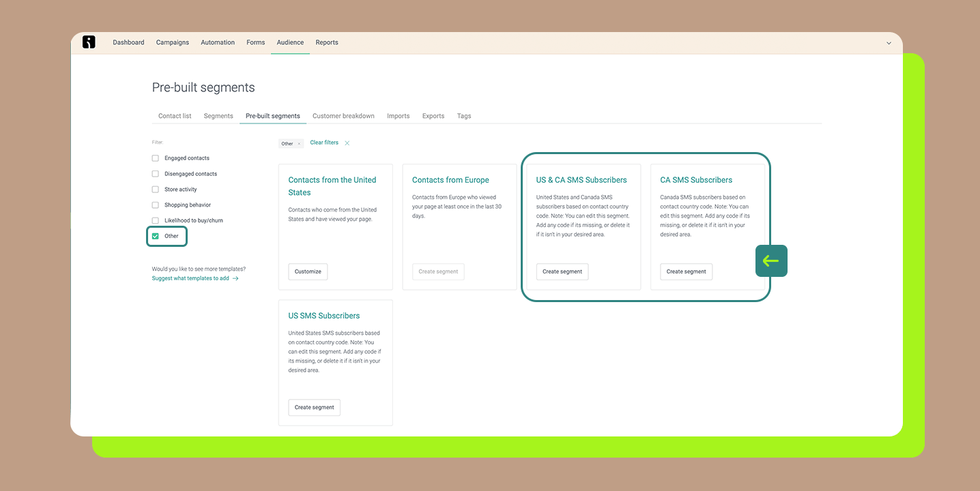
Task: Click the Clear filters link
Action: [x=324, y=143]
